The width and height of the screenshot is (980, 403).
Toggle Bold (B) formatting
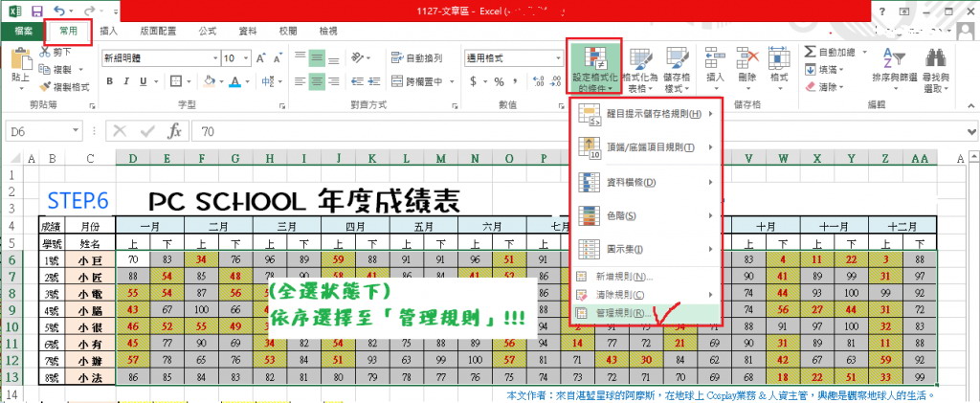(109, 81)
